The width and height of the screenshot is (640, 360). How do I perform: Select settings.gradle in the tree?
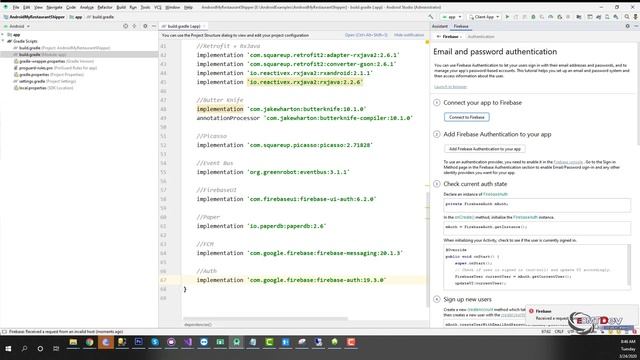(44, 81)
